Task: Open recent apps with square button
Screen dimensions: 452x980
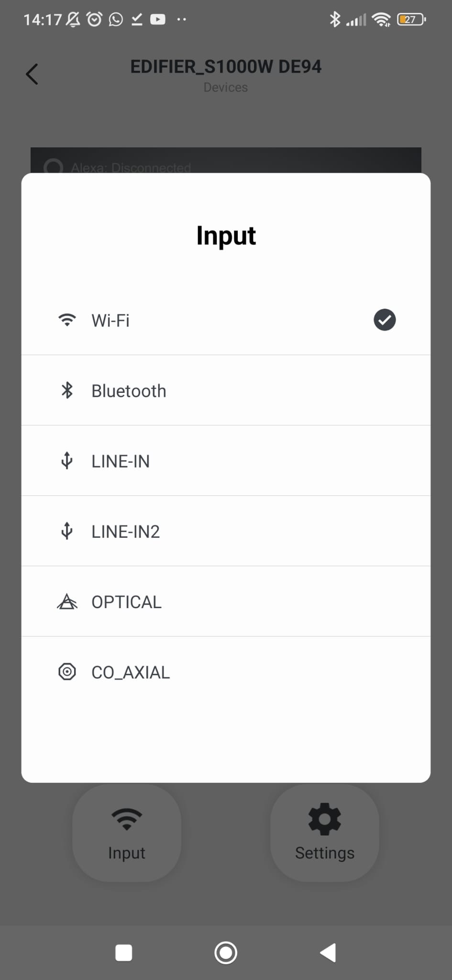Action: click(x=124, y=952)
